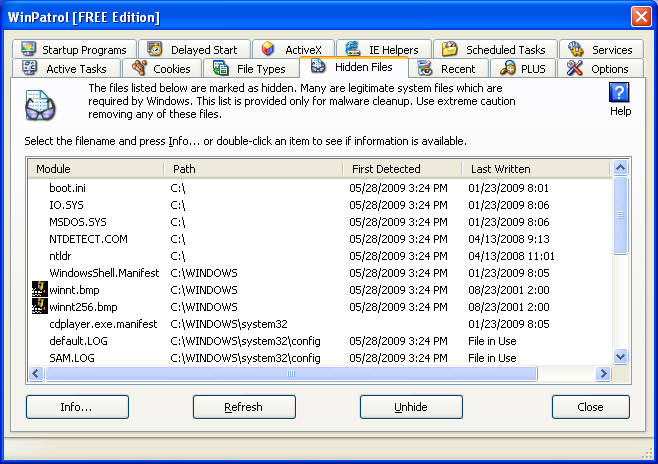Image resolution: width=658 pixels, height=464 pixels.
Task: Sort by the Last Written column header
Action: point(534,169)
